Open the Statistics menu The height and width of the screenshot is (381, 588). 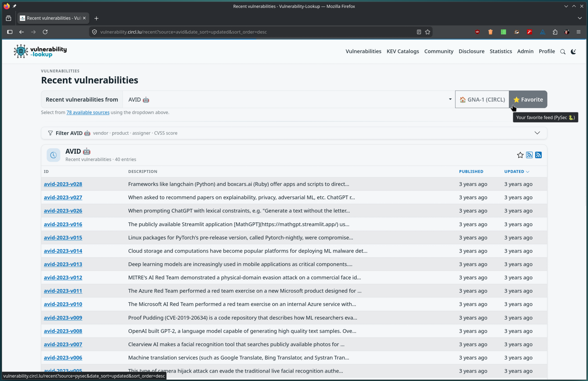click(x=501, y=51)
